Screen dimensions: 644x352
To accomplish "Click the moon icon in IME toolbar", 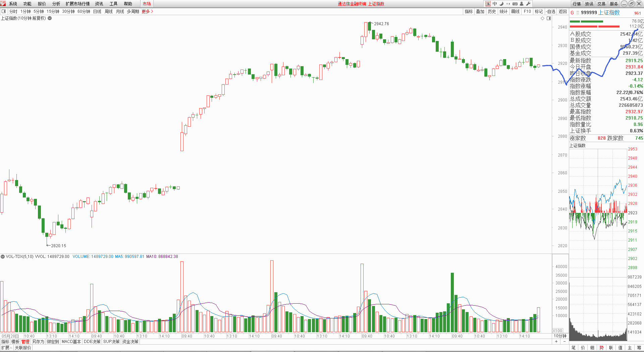I will pos(501,4).
